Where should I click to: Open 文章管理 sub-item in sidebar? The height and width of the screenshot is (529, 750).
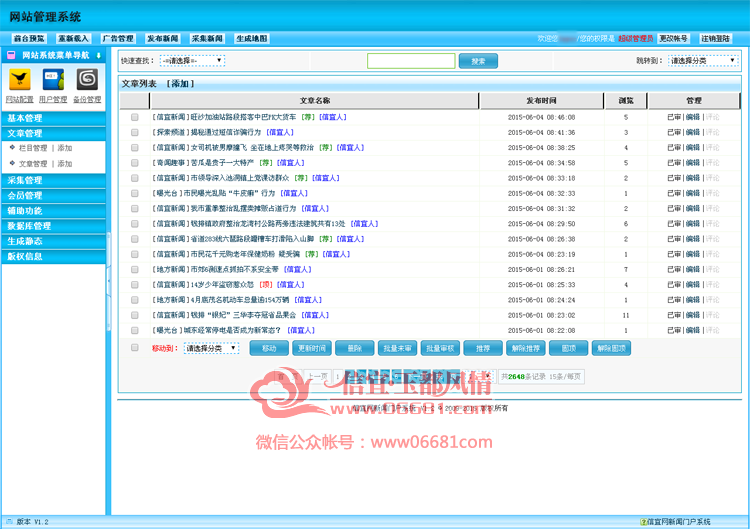[33, 164]
